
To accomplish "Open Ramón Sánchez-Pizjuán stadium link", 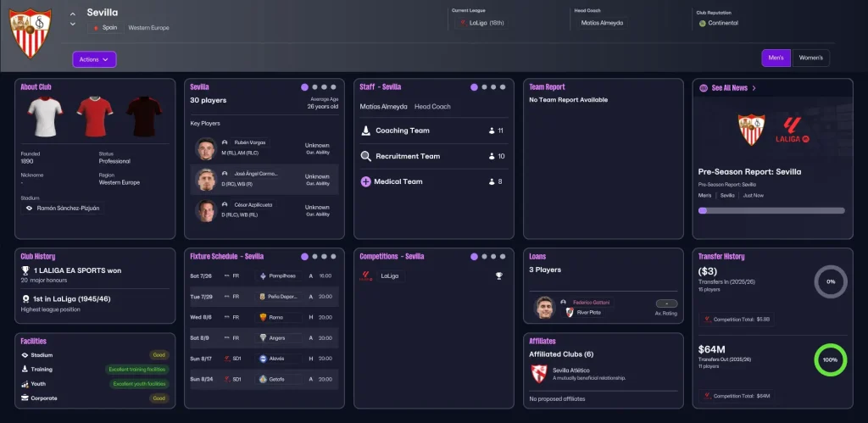I will pyautogui.click(x=63, y=209).
